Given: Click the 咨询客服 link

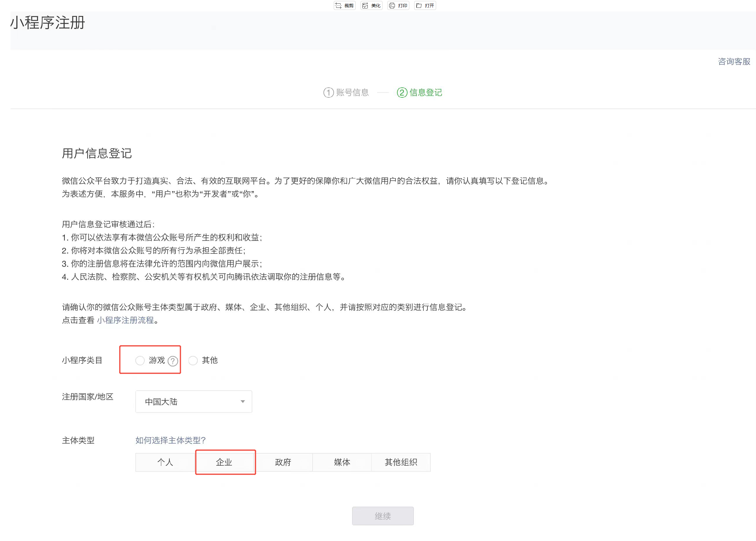Looking at the screenshot, I should [x=734, y=61].
